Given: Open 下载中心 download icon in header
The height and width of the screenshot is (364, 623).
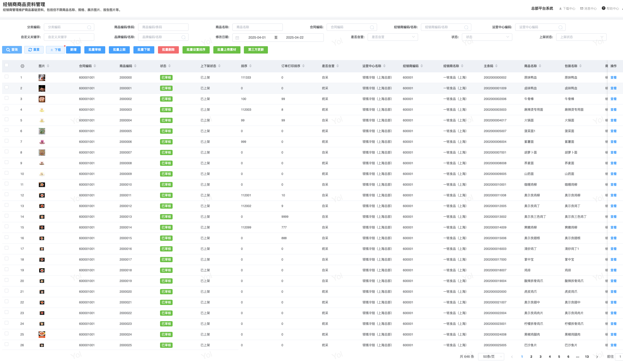Looking at the screenshot, I should point(560,9).
